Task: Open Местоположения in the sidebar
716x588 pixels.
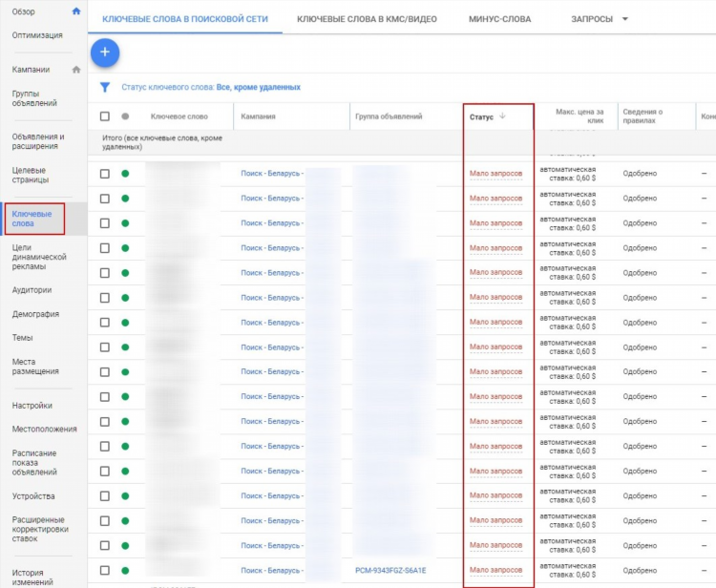Action: click(44, 430)
